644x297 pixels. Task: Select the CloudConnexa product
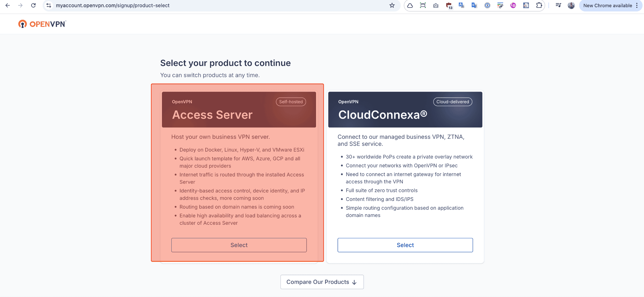coord(405,245)
